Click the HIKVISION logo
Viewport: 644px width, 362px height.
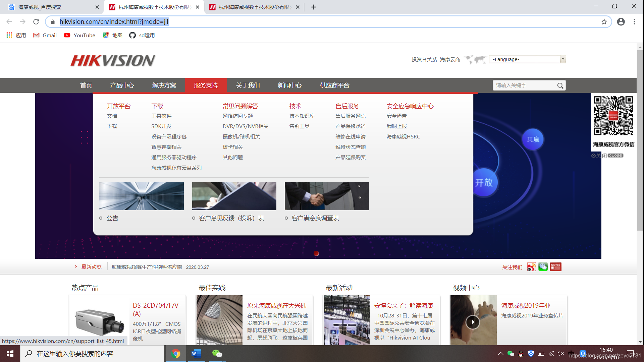113,60
